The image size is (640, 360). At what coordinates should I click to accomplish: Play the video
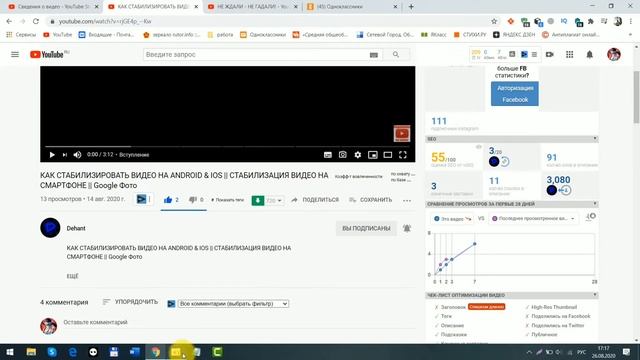point(52,155)
